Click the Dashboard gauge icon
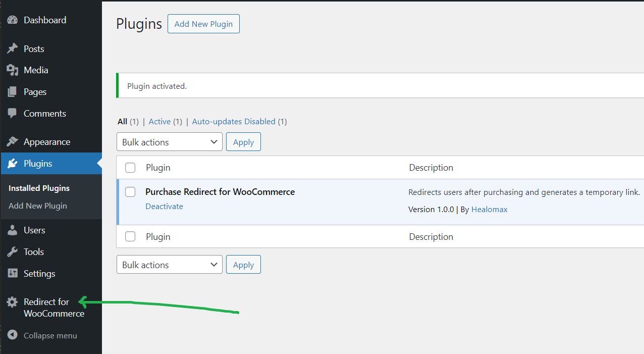 point(12,20)
